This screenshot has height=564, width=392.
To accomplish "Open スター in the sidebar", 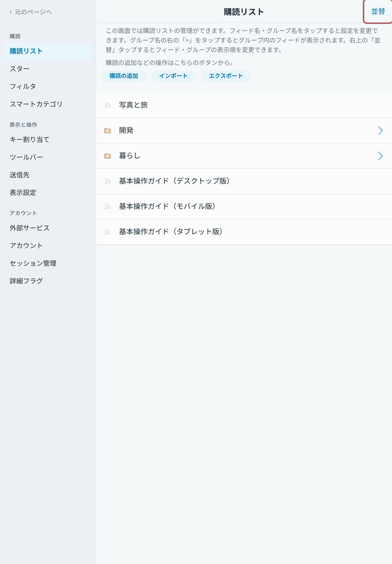I will tap(48, 69).
